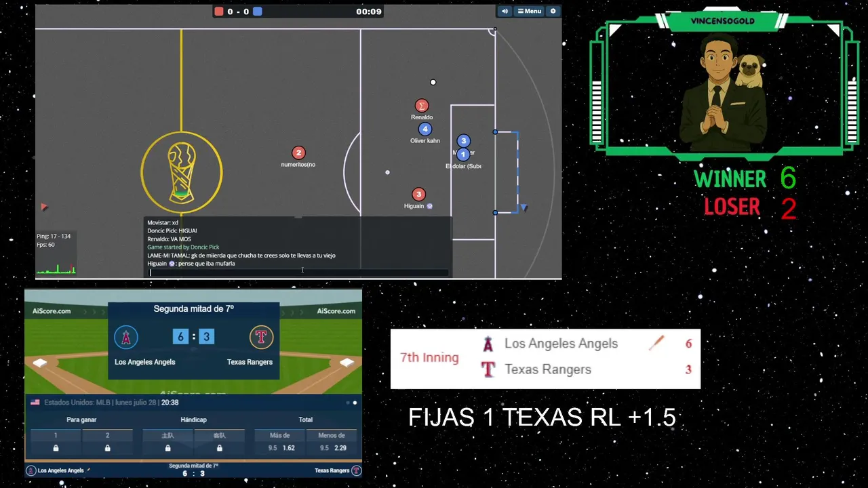Click the US flag icon beside MLB

pyautogui.click(x=35, y=402)
